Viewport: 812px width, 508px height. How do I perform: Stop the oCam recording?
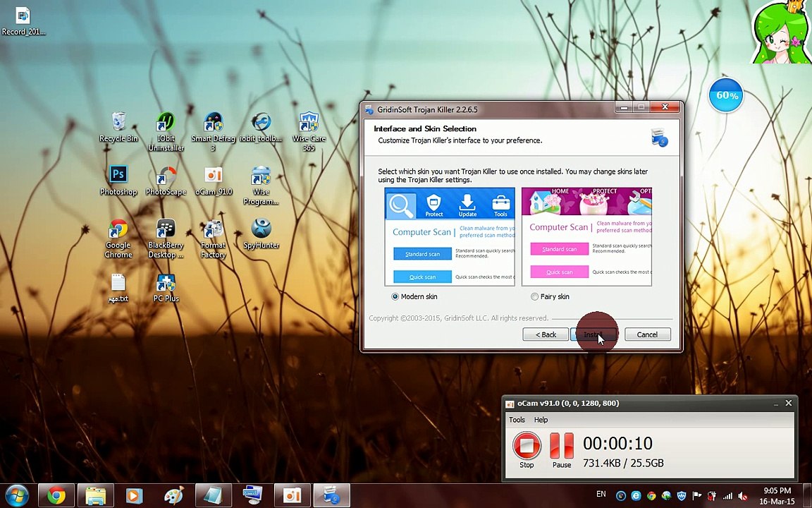pyautogui.click(x=527, y=450)
